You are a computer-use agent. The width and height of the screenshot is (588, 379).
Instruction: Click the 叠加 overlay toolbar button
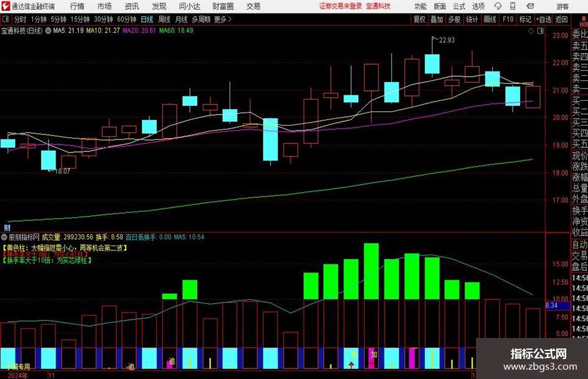tap(437, 19)
